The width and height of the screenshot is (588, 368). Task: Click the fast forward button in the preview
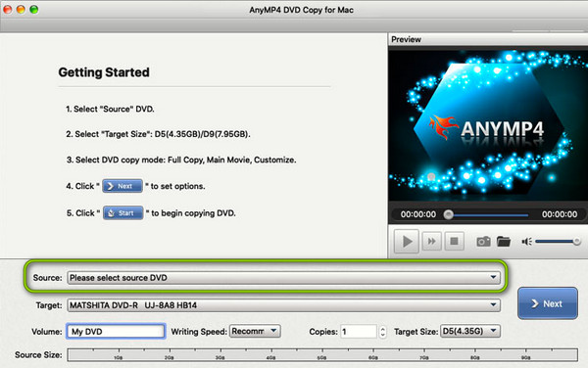431,241
